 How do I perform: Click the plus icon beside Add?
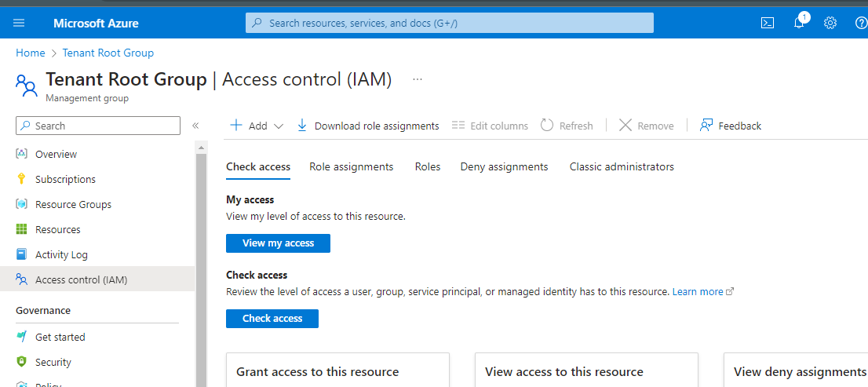coord(235,125)
